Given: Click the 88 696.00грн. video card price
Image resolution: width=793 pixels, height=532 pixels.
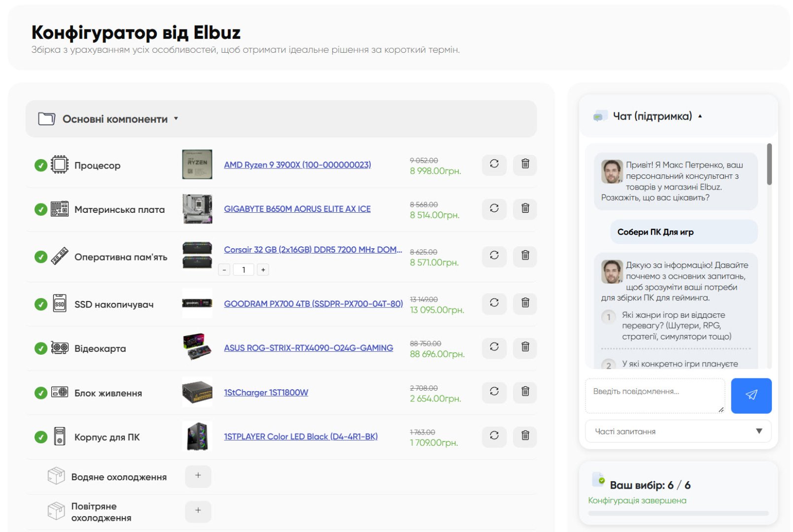Looking at the screenshot, I should [437, 354].
